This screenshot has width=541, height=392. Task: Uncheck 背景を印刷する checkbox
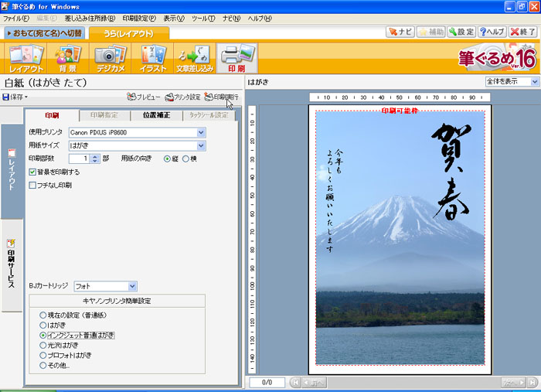[32, 172]
